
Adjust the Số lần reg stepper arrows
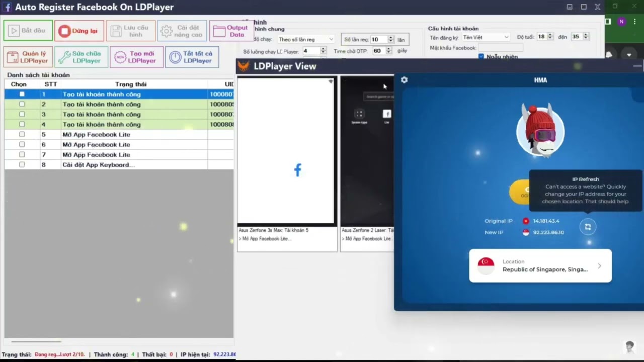[391, 39]
